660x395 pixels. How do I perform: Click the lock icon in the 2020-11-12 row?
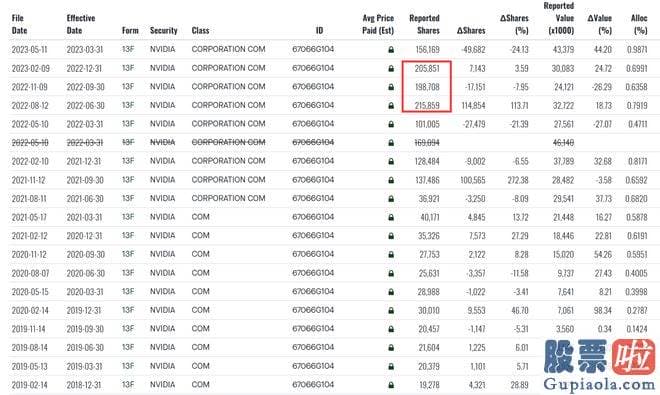(391, 255)
